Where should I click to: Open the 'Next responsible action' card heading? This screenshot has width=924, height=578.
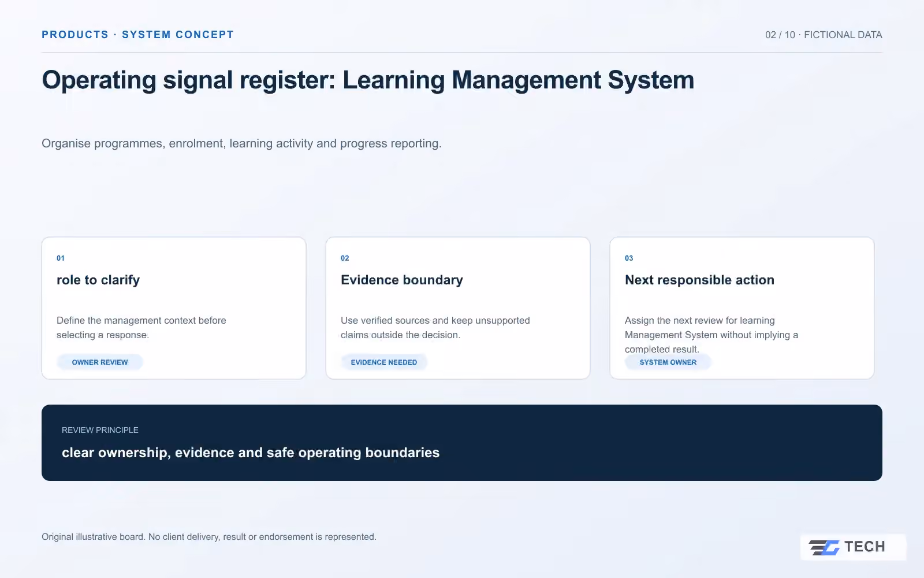tap(699, 280)
